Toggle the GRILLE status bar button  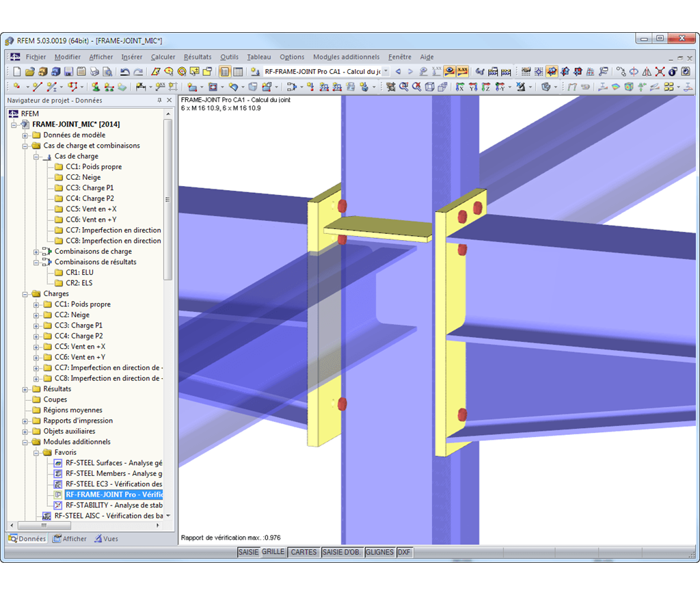click(x=273, y=552)
